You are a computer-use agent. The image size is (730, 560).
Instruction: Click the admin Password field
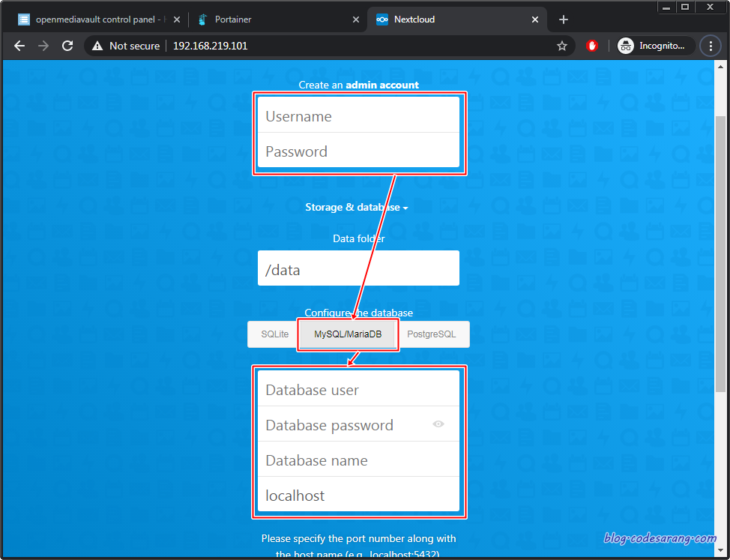358,150
